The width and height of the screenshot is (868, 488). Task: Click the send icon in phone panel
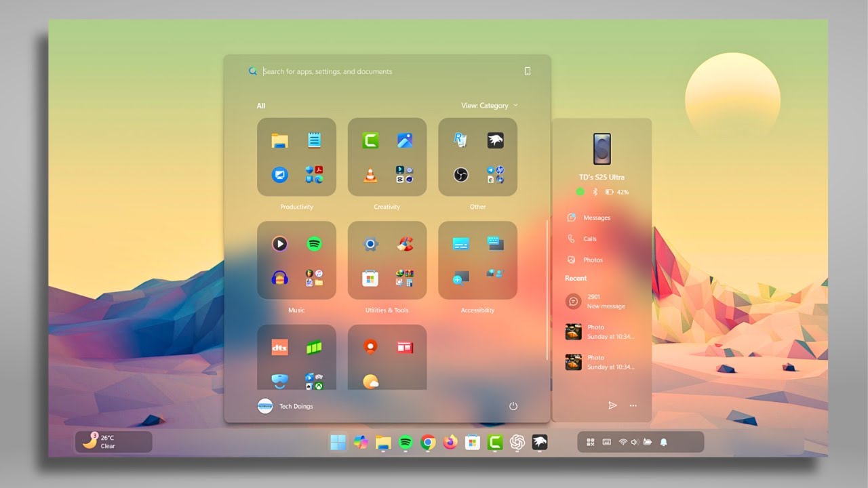[612, 405]
